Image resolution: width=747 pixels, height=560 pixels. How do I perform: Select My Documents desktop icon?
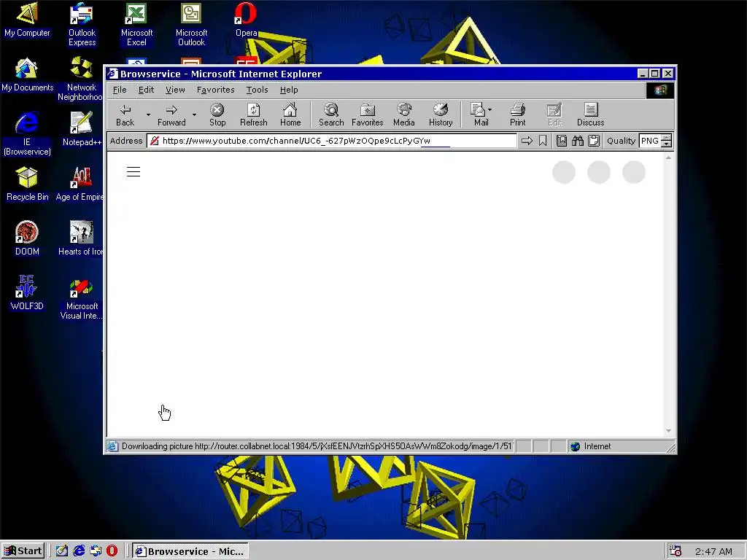click(x=27, y=75)
